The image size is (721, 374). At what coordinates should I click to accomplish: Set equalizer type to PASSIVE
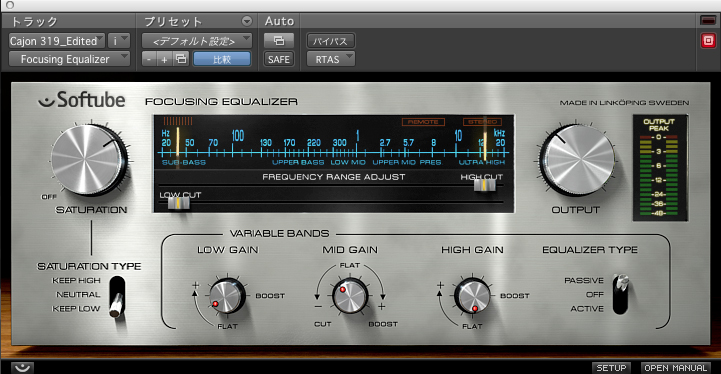[x=584, y=280]
